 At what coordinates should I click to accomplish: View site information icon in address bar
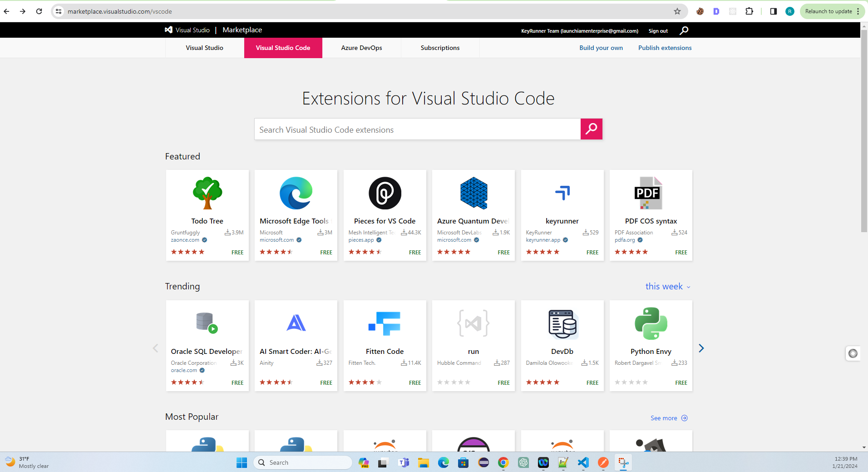pos(59,11)
